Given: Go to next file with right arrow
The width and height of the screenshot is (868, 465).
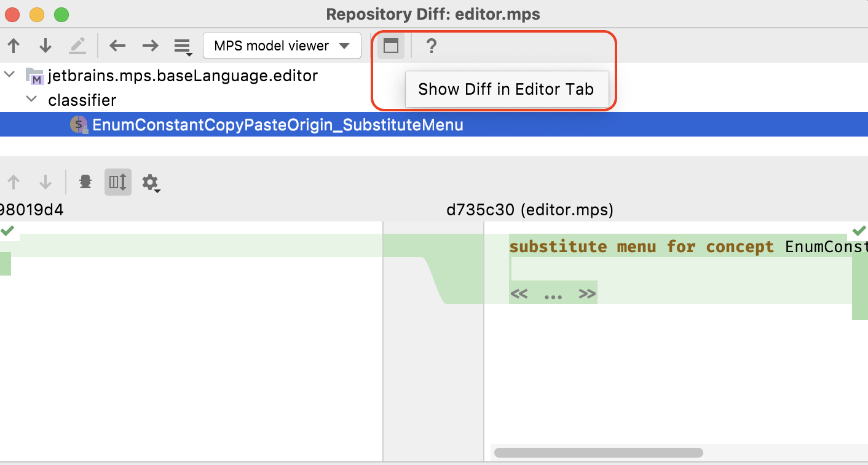Looking at the screenshot, I should pos(150,46).
